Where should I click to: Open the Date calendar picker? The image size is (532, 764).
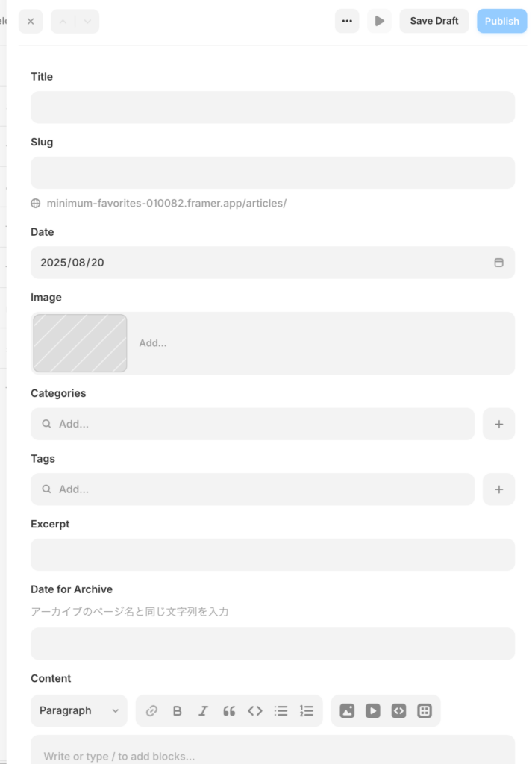499,263
